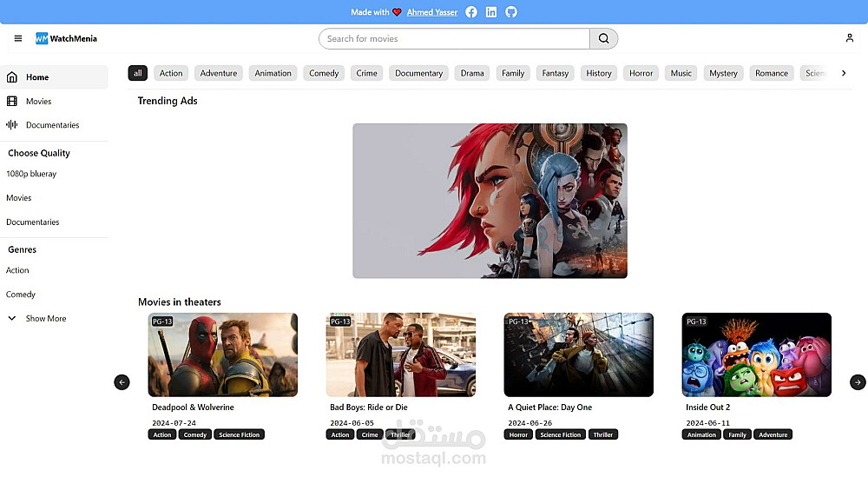This screenshot has width=868, height=477.
Task: Open the Trending Ads banner image
Action: tap(490, 201)
